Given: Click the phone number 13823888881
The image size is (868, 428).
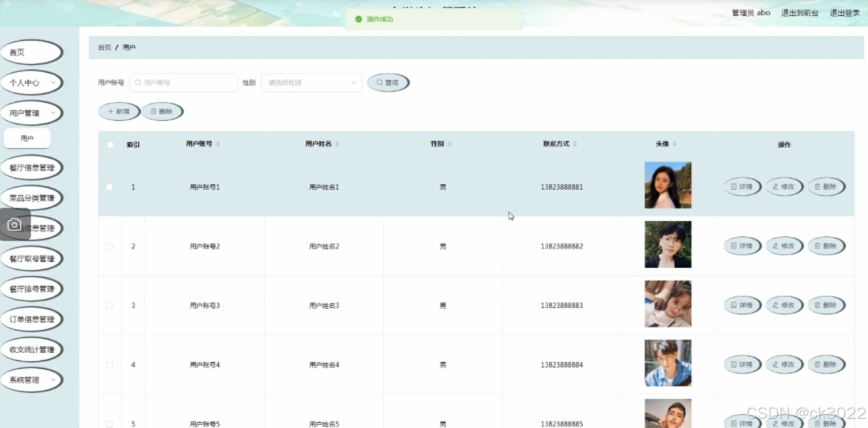Looking at the screenshot, I should 562,187.
